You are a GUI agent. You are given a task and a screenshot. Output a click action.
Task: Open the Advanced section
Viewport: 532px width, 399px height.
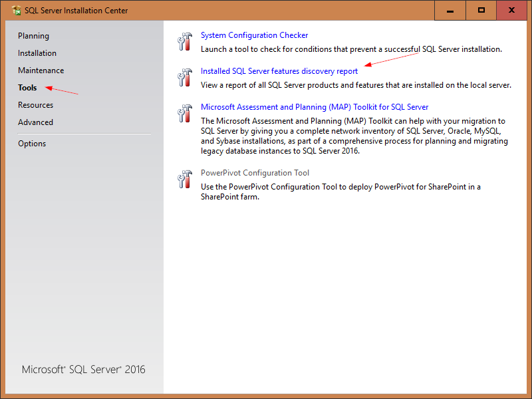click(35, 122)
